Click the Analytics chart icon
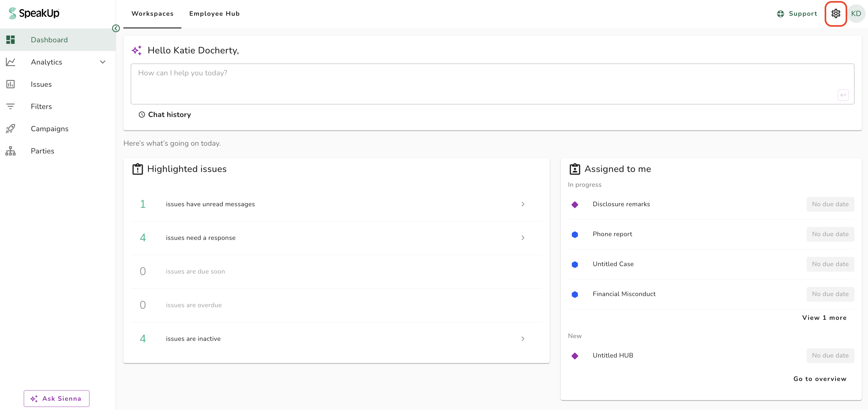This screenshot has height=410, width=868. (x=10, y=62)
